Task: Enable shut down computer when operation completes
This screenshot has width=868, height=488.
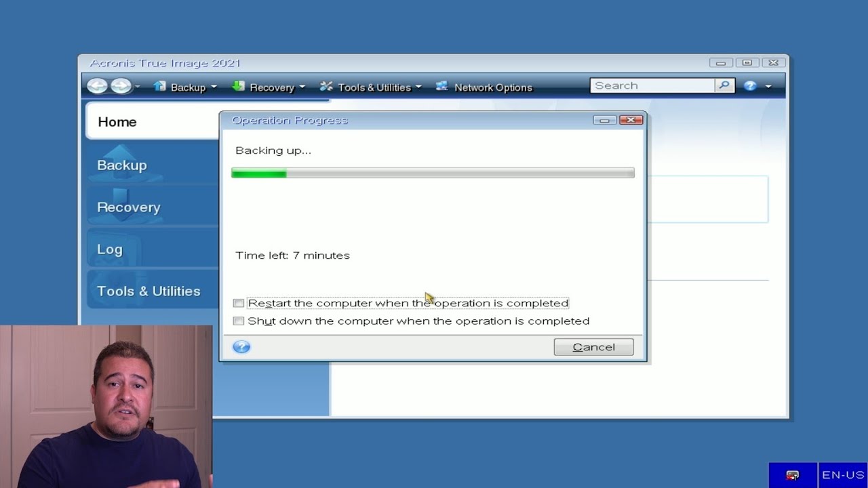Action: coord(238,321)
